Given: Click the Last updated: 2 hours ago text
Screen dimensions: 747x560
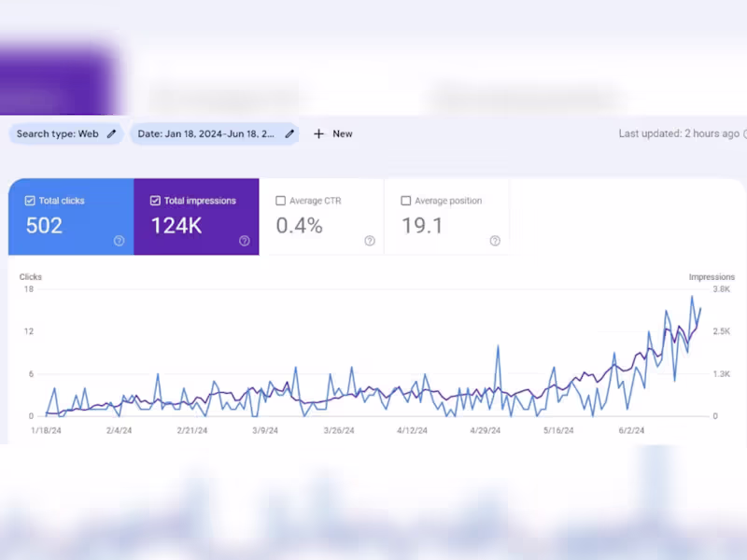Looking at the screenshot, I should click(x=679, y=133).
